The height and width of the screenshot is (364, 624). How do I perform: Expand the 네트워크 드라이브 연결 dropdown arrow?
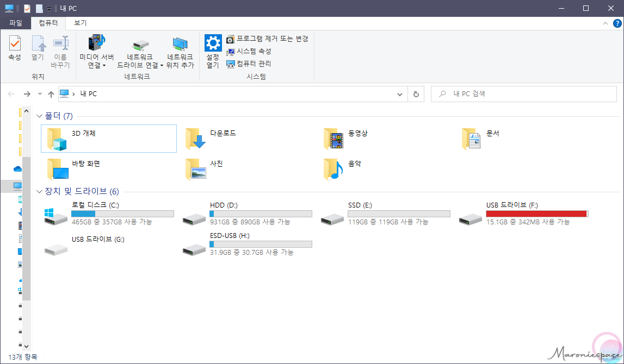(162, 66)
